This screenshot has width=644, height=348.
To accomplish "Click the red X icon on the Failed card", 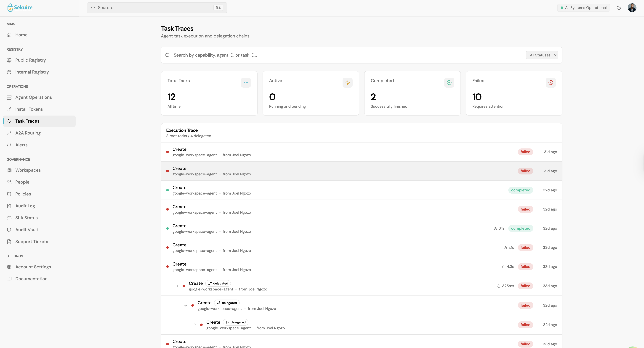I will click(551, 82).
